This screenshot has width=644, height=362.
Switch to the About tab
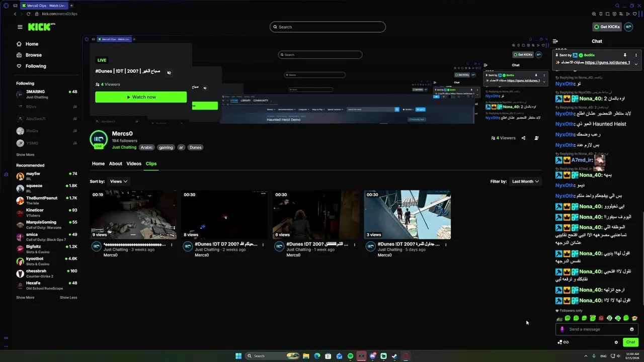click(x=116, y=164)
